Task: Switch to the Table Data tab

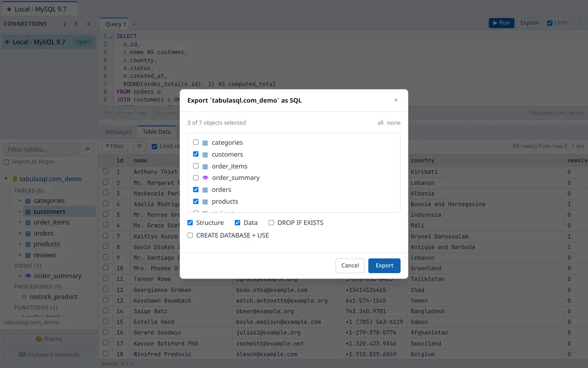Action: tap(156, 132)
